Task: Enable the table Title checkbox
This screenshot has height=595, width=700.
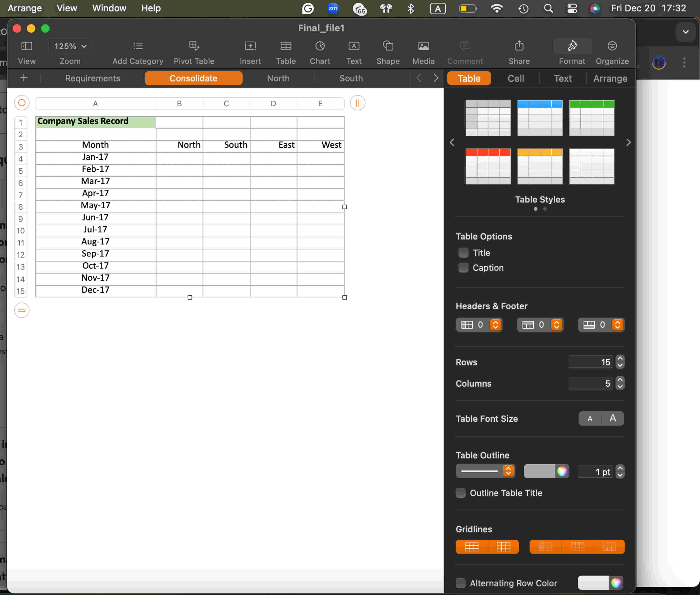Action: tap(463, 253)
